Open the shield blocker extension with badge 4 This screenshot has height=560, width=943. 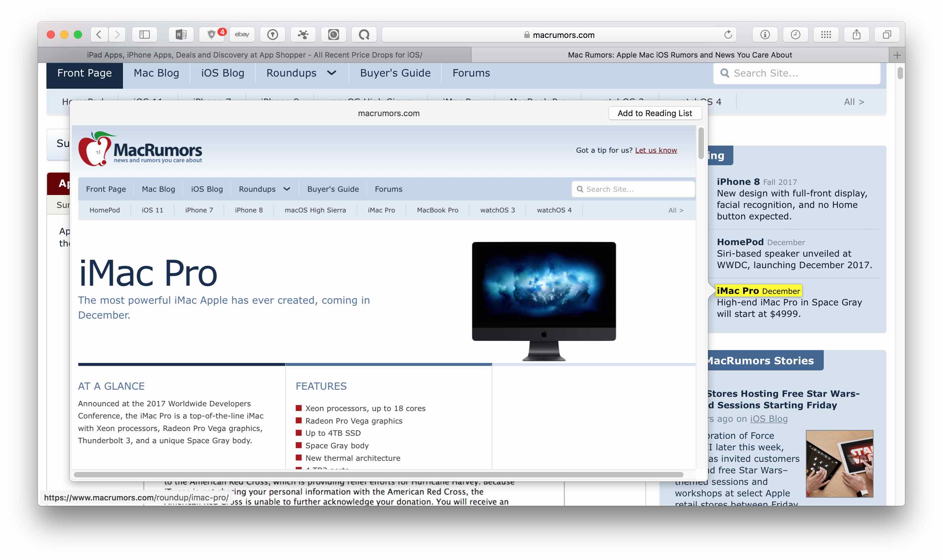[x=212, y=35]
